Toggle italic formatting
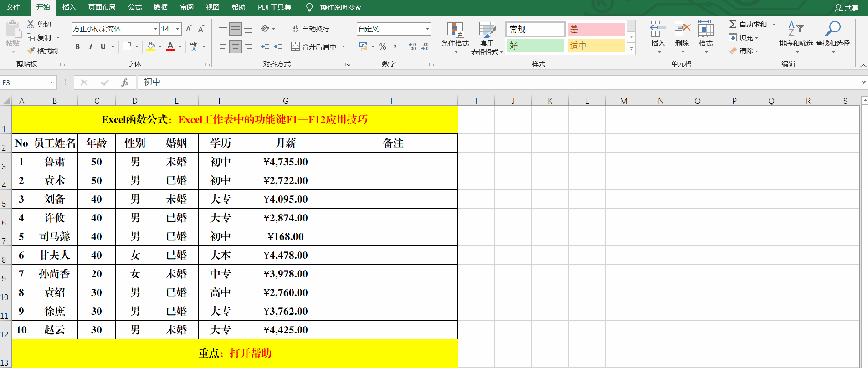This screenshot has width=868, height=368. click(x=90, y=46)
